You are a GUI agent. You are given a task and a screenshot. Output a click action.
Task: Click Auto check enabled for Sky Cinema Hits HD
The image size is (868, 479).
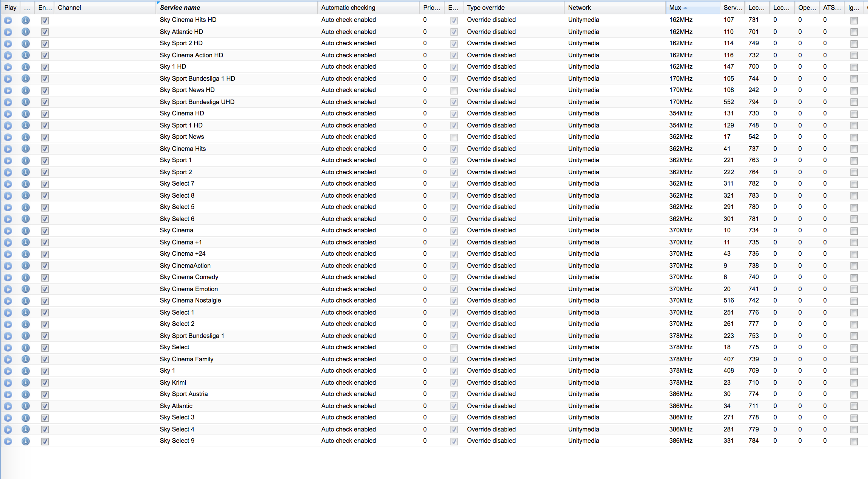[x=348, y=20]
